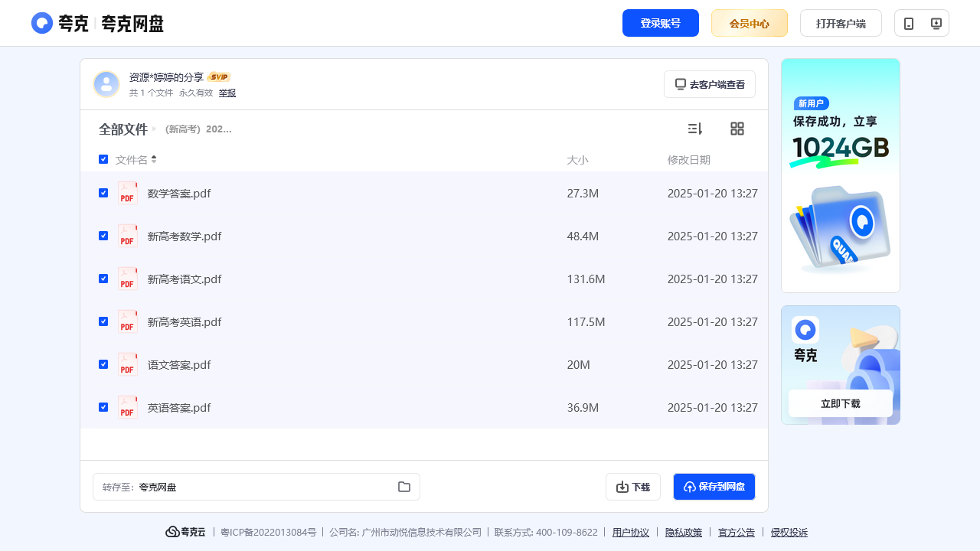Image resolution: width=980 pixels, height=551 pixels.
Task: Open the 会员中心 button
Action: coord(750,23)
